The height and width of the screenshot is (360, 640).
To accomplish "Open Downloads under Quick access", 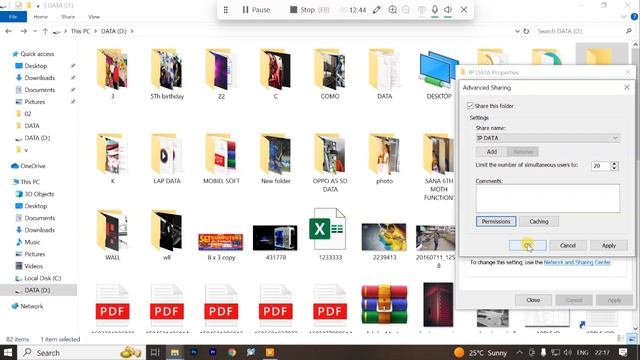I will click(x=40, y=78).
